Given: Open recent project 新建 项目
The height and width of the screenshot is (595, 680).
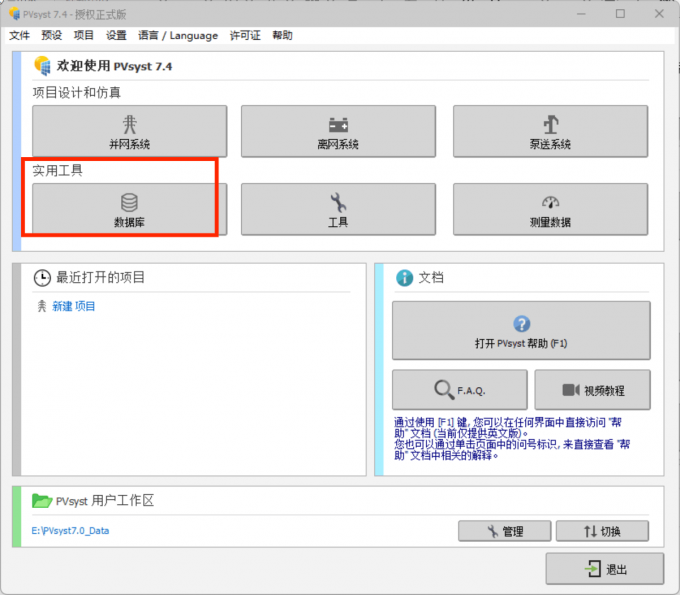Looking at the screenshot, I should coord(73,306).
